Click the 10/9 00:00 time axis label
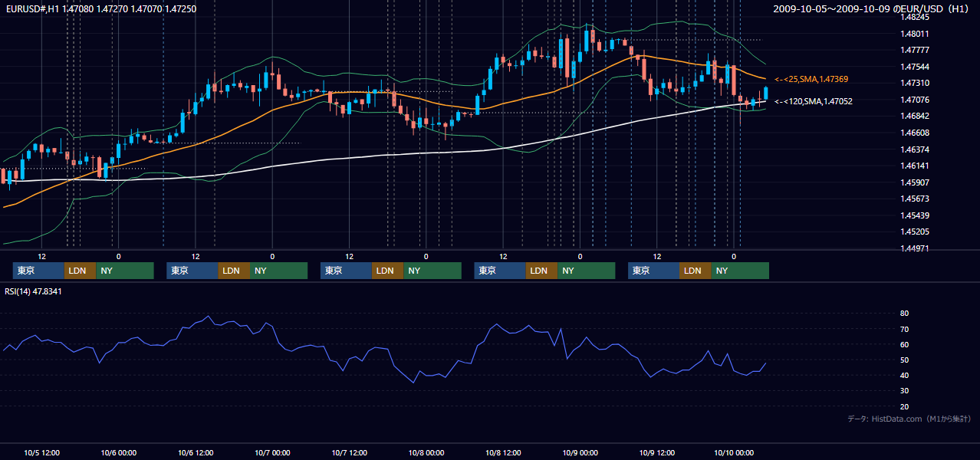Screen dimensions: 980x460 (x=580, y=452)
